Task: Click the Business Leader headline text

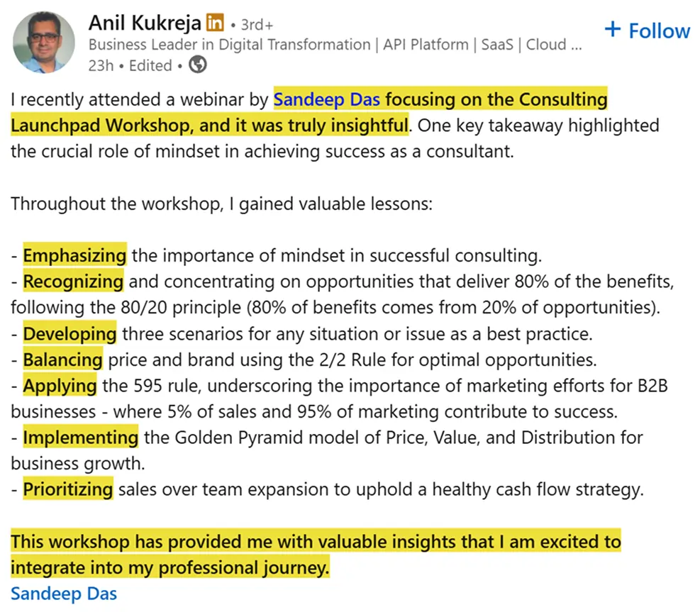Action: (335, 45)
